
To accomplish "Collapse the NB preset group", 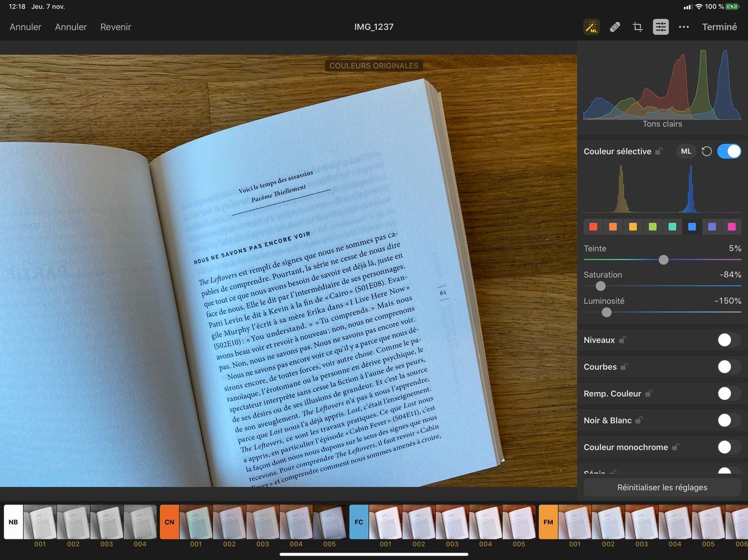I will [13, 521].
